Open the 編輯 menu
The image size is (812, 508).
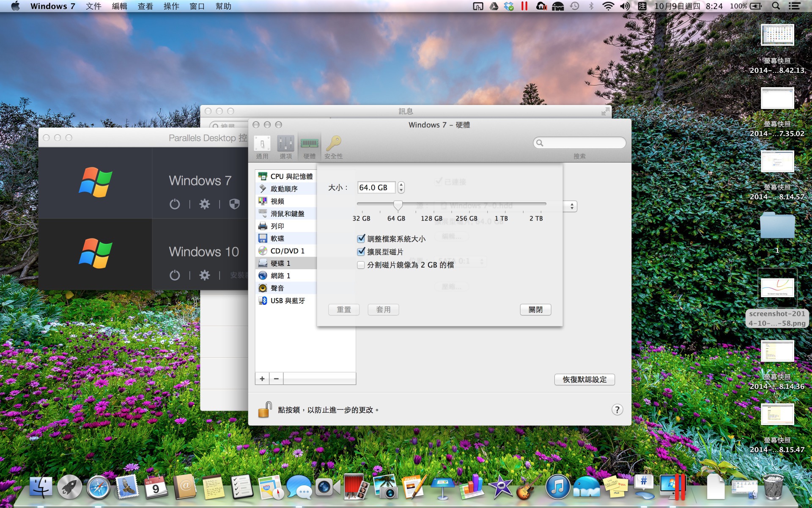tap(119, 6)
